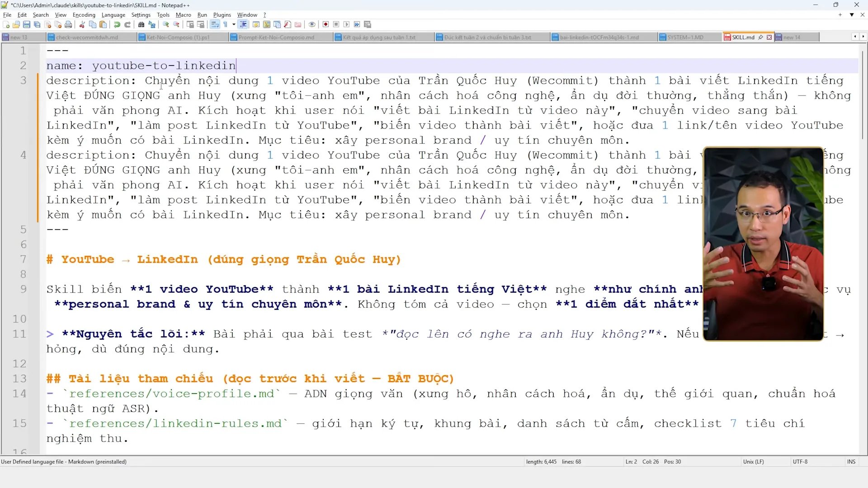Image resolution: width=868 pixels, height=488 pixels.
Task: Click the Cut scissors icon
Action: point(82,24)
